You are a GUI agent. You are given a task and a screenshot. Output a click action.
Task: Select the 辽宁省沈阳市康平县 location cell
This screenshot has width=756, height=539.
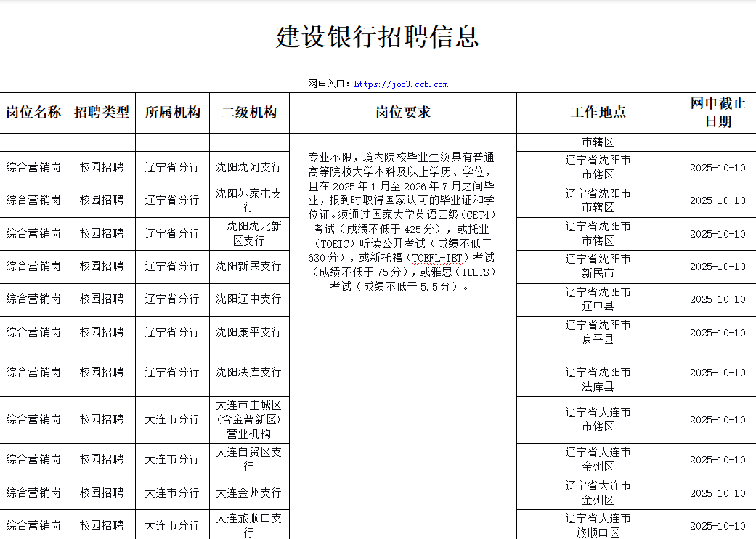[x=598, y=332]
